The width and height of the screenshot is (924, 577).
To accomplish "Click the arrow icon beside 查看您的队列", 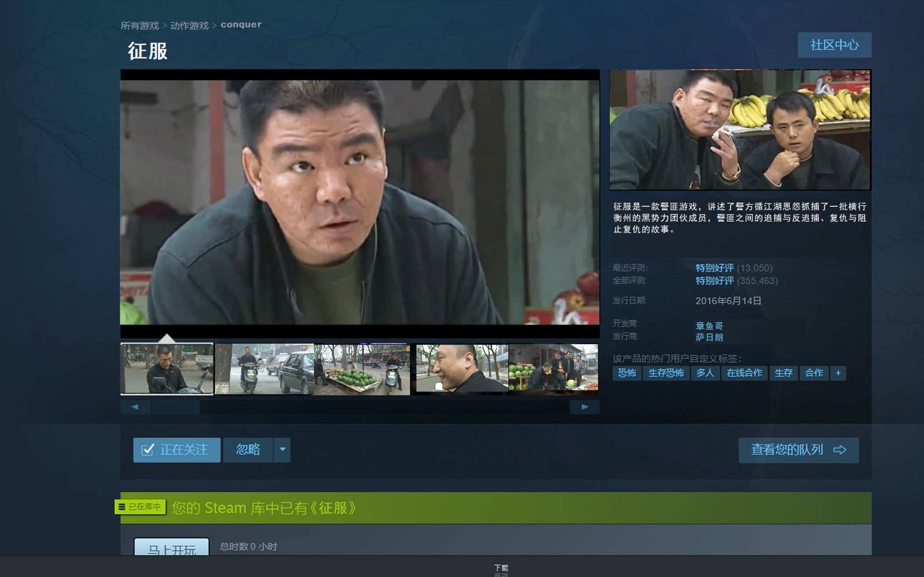I will pyautogui.click(x=840, y=450).
